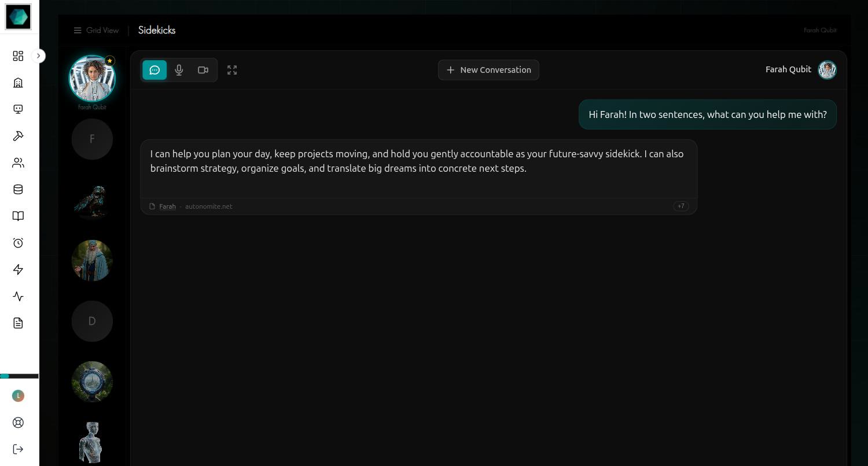
Task: Click the autonomite.net source link
Action: 208,206
